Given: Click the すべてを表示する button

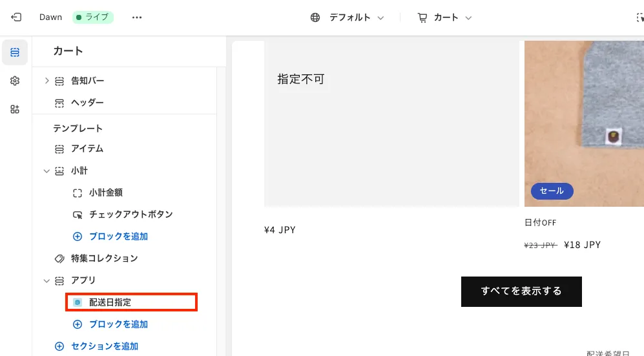Looking at the screenshot, I should point(521,291).
